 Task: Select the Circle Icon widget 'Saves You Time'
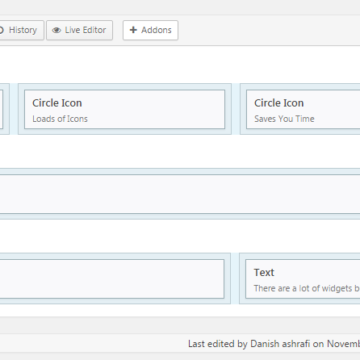point(303,109)
